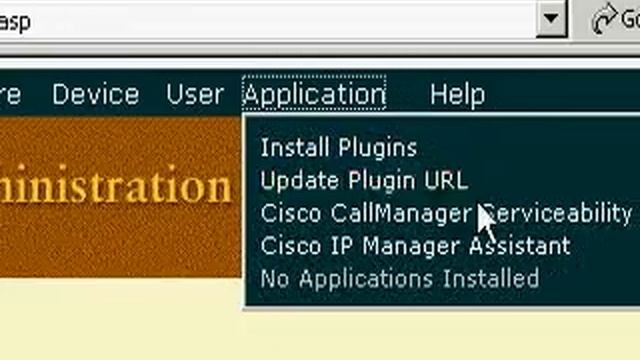Choose Update Plugin URL entry
This screenshot has height=360, width=640.
pos(364,180)
